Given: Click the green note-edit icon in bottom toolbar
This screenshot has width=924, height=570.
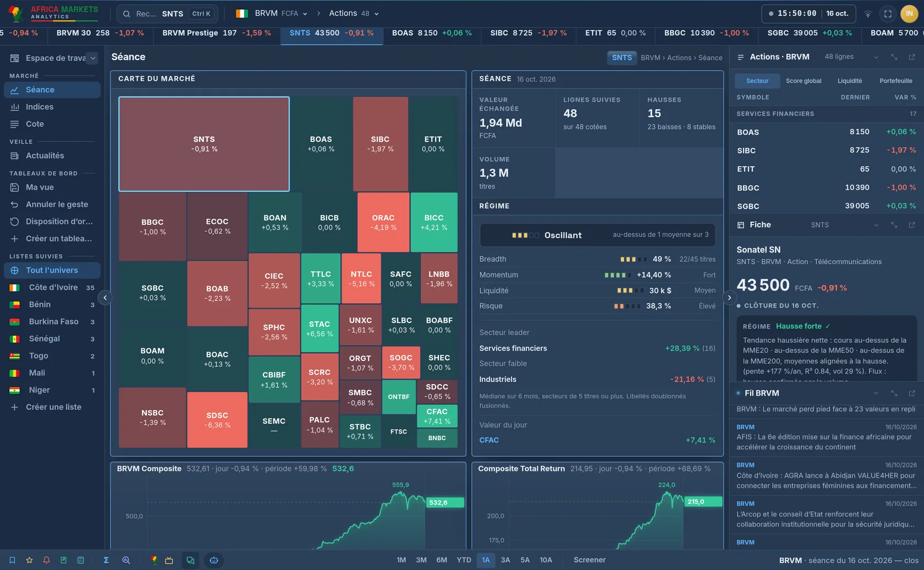Looking at the screenshot, I should tap(63, 560).
